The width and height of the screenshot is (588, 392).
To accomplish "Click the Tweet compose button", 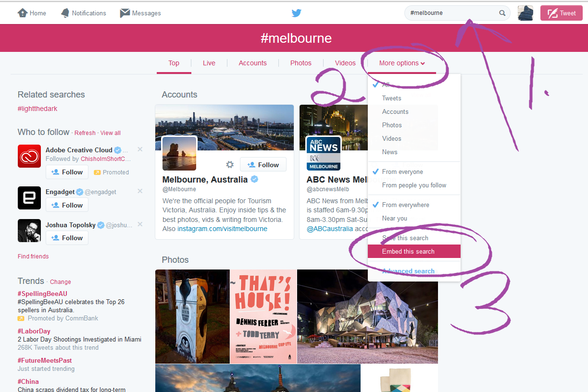I will click(562, 13).
